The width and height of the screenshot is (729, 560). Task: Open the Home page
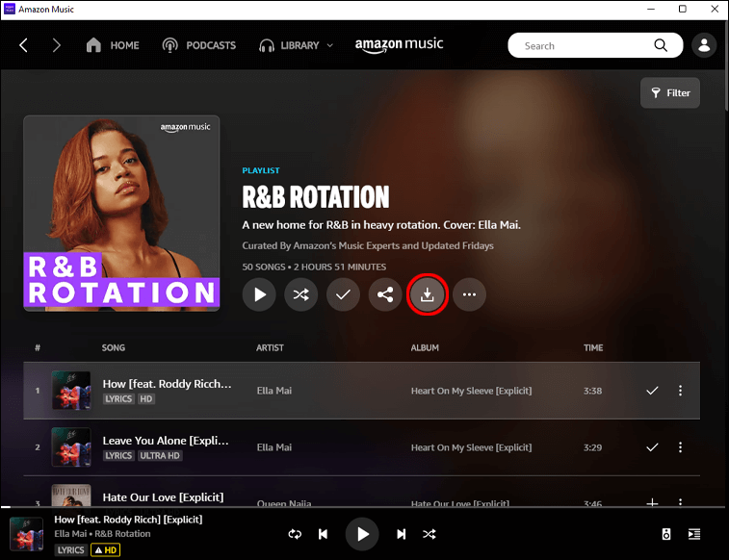tap(113, 45)
